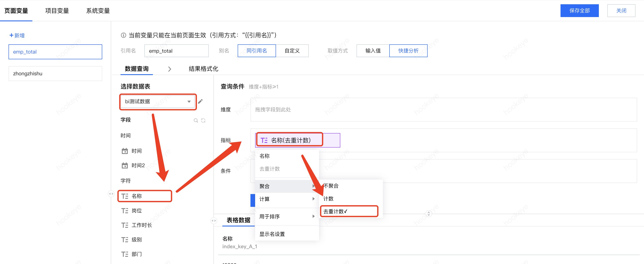Choose 计数 in the aggregation submenu
Viewport: 644px width, 264px height.
point(329,199)
